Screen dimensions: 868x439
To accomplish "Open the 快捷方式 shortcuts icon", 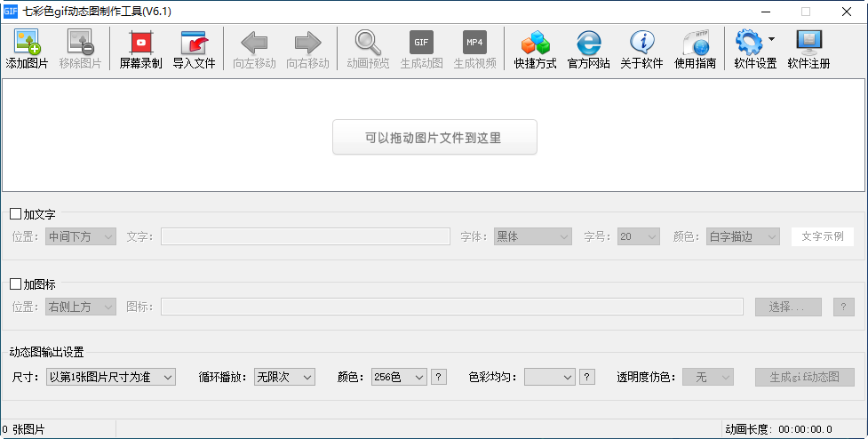I will coord(536,49).
